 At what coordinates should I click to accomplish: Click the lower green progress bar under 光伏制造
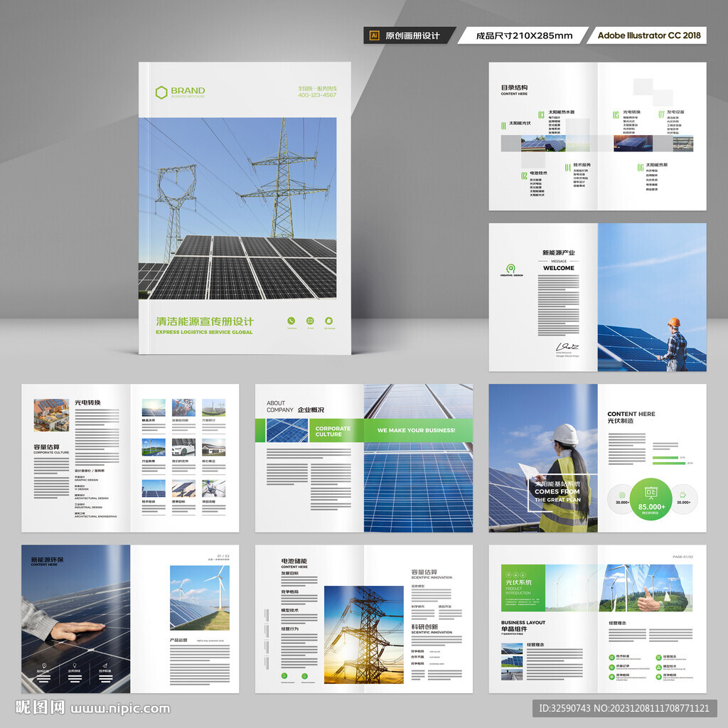[669, 463]
